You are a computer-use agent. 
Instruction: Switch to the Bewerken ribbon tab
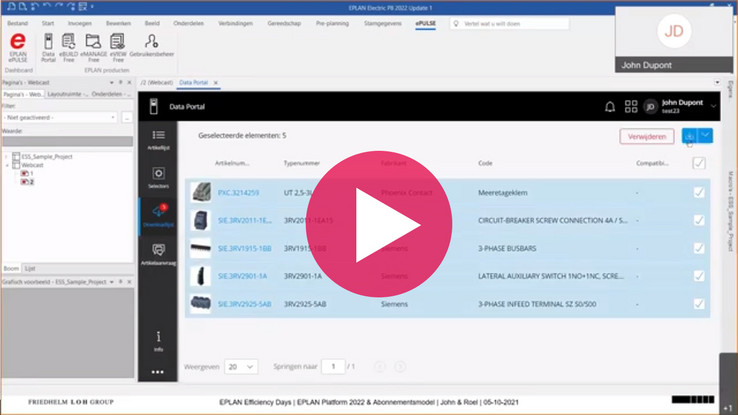click(x=118, y=23)
